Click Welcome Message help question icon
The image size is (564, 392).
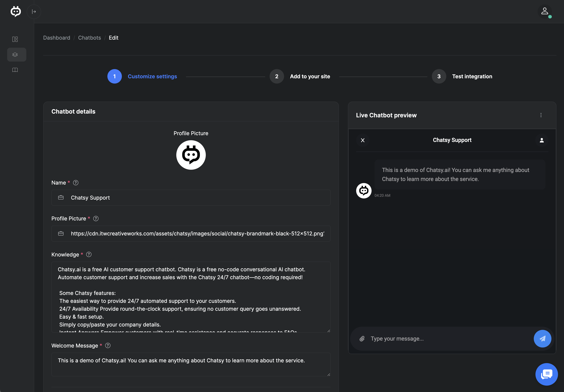click(108, 346)
